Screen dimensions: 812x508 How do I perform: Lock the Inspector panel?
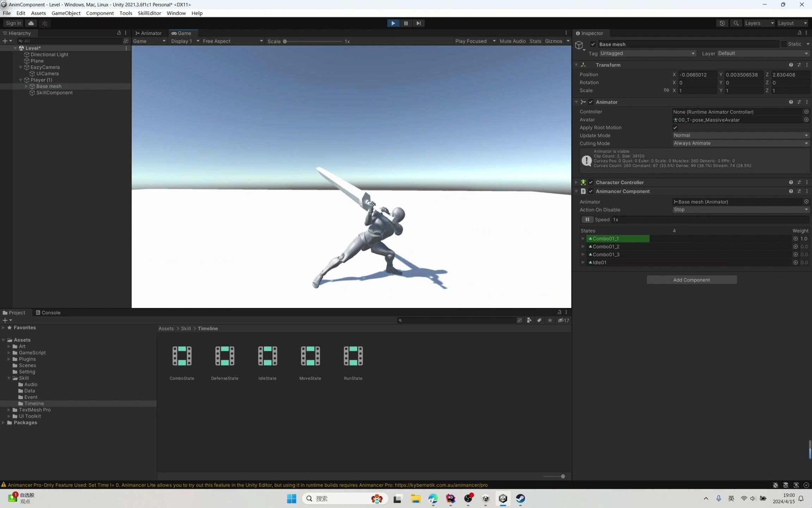click(799, 33)
